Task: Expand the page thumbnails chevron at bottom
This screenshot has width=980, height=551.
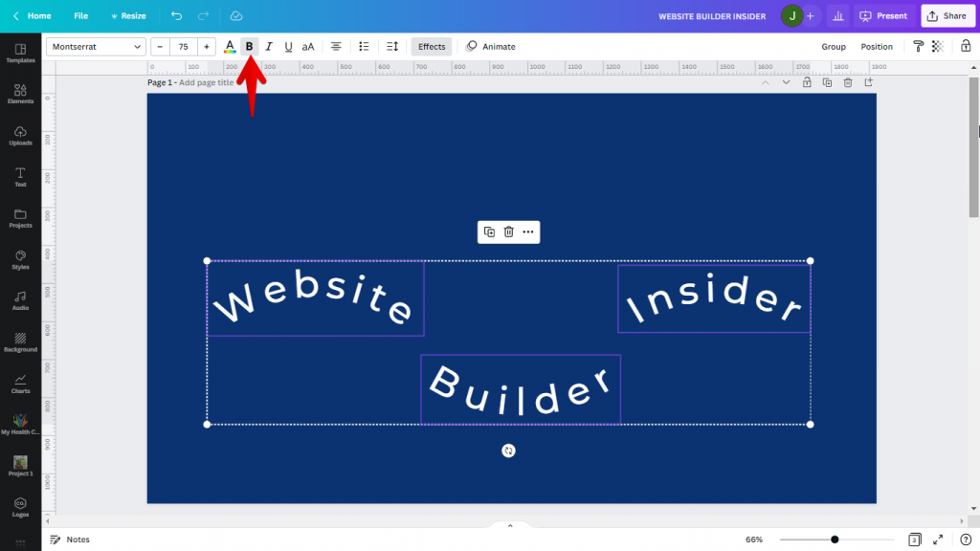Action: point(510,526)
